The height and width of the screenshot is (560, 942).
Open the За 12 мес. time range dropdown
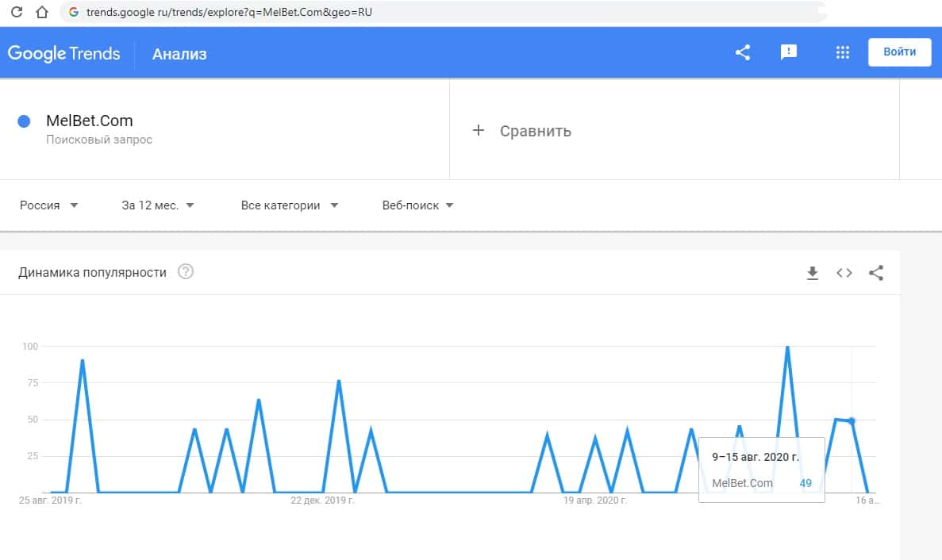(x=158, y=205)
